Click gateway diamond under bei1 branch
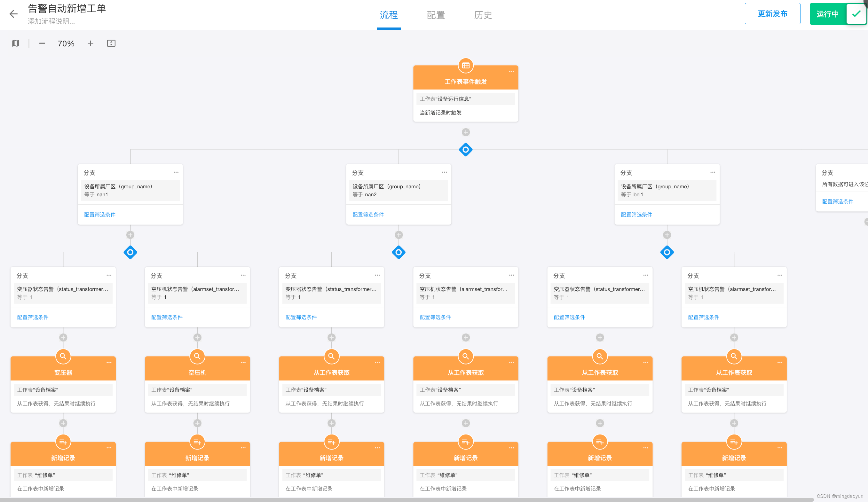This screenshot has width=868, height=502. click(667, 252)
